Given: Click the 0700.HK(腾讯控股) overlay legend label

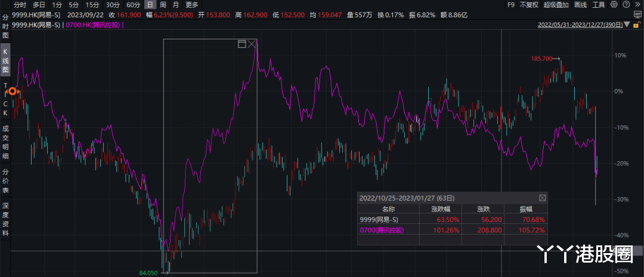Looking at the screenshot, I should pos(93,25).
